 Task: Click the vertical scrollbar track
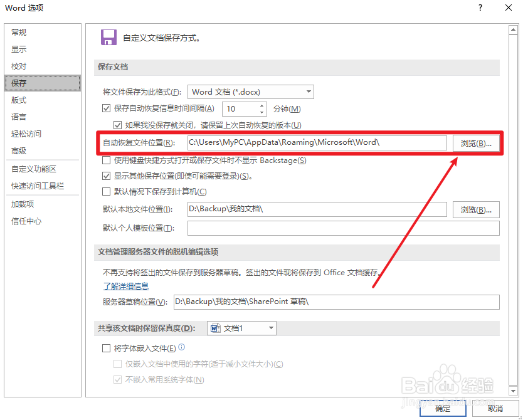coord(513,210)
